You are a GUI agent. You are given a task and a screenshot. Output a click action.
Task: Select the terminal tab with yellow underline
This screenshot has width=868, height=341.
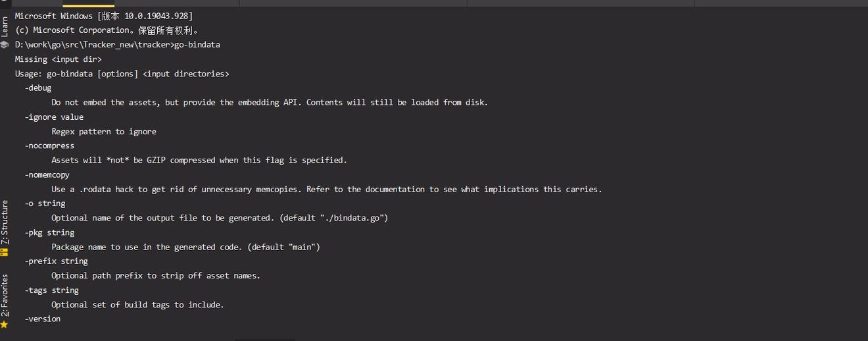pos(88,3)
